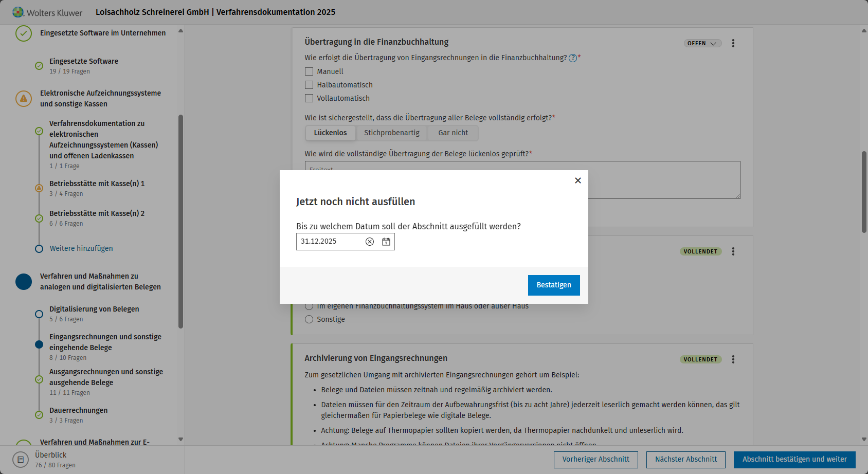Screen dimensions: 868x474
Task: Click the sidebar scroll down arrow
Action: [x=180, y=440]
